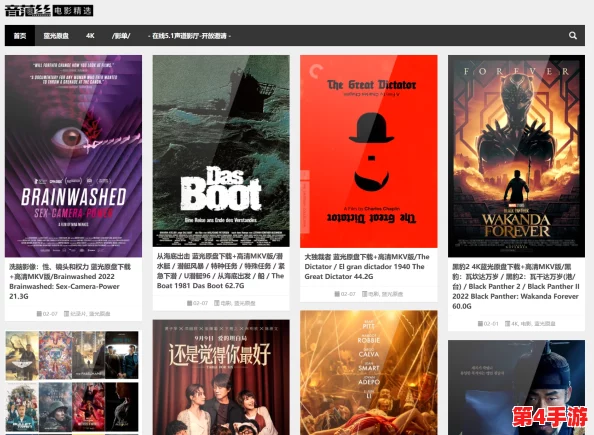Go to the /影单/ menu item
594x435 pixels.
point(121,36)
